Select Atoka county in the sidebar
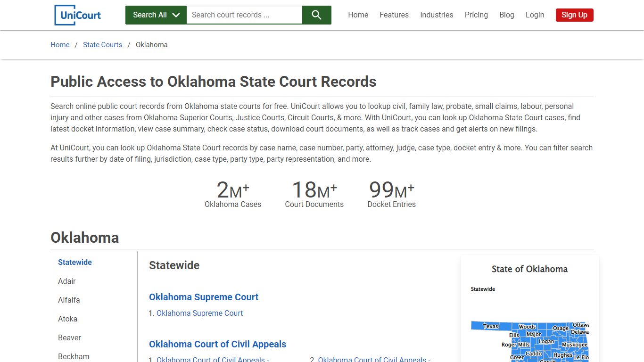This screenshot has height=362, width=644. pyautogui.click(x=67, y=319)
